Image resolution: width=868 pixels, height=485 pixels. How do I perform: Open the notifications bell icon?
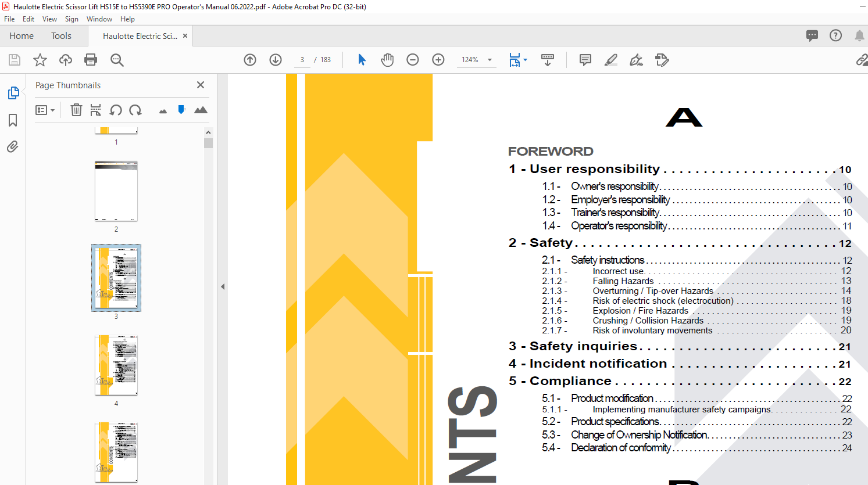click(859, 35)
